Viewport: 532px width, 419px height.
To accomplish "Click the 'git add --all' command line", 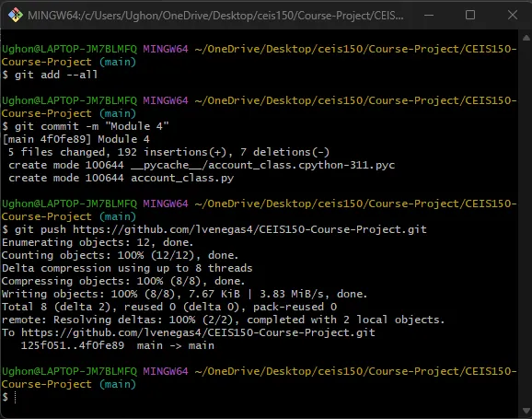I will pyautogui.click(x=50, y=75).
